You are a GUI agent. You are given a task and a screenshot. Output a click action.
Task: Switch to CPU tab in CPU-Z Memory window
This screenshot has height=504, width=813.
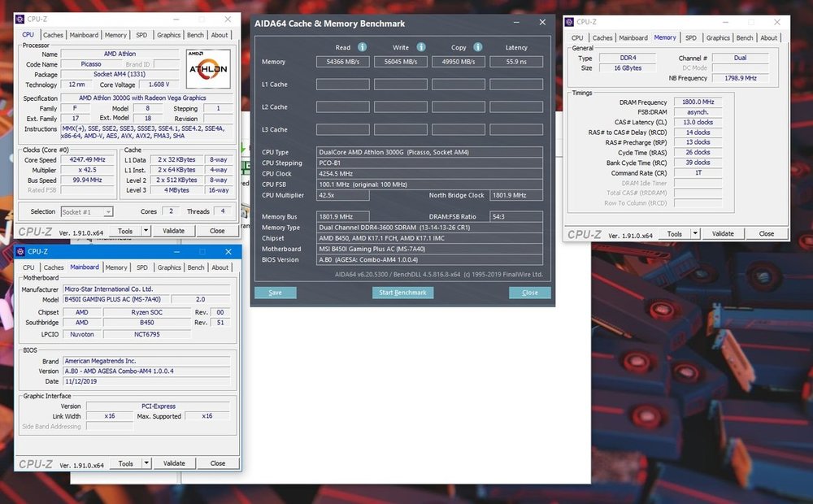[x=577, y=38]
